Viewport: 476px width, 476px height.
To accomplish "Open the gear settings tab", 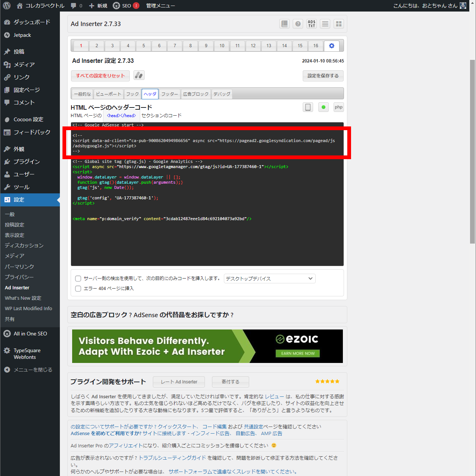I will (x=332, y=46).
